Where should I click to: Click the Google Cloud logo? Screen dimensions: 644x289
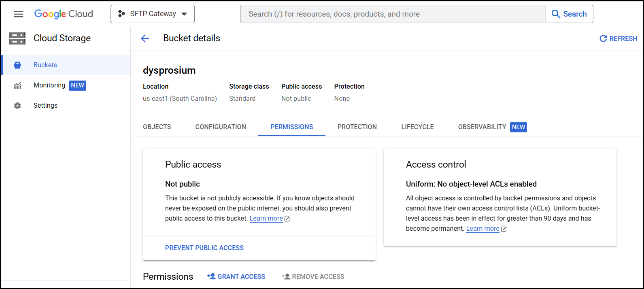click(x=64, y=14)
